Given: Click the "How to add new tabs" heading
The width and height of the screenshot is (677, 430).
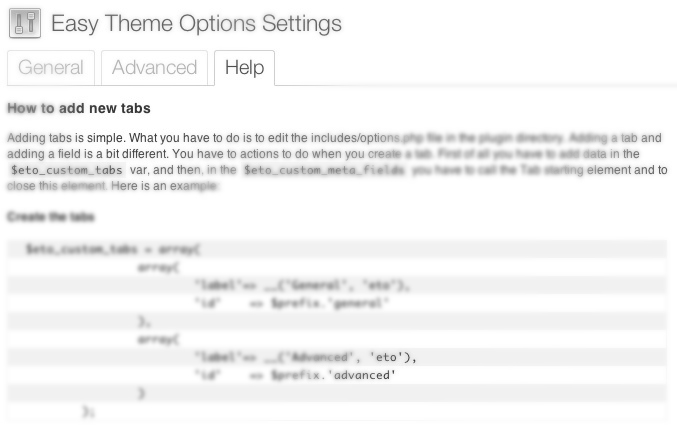Looking at the screenshot, I should pos(78,108).
